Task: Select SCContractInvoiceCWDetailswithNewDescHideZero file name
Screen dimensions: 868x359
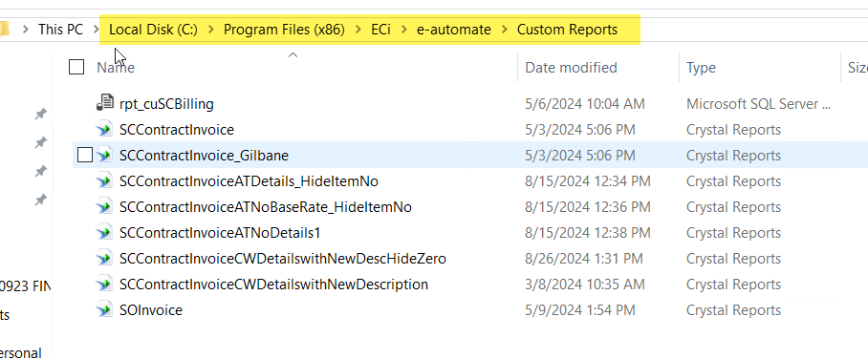Action: tap(282, 259)
